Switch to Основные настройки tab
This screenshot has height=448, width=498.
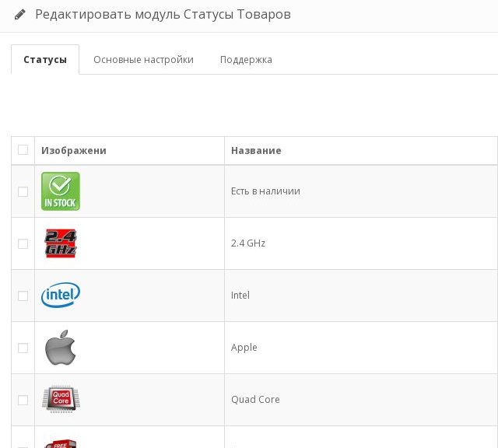(x=143, y=59)
